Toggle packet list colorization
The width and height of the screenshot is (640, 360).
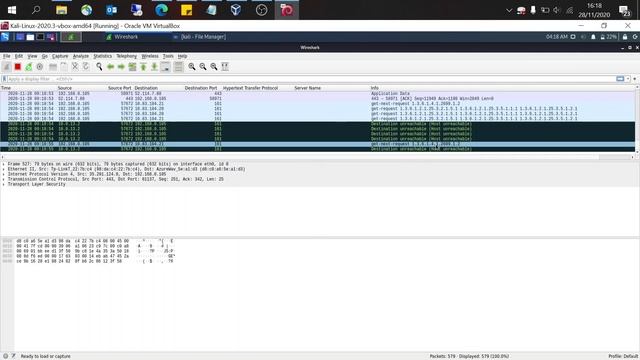(x=178, y=67)
